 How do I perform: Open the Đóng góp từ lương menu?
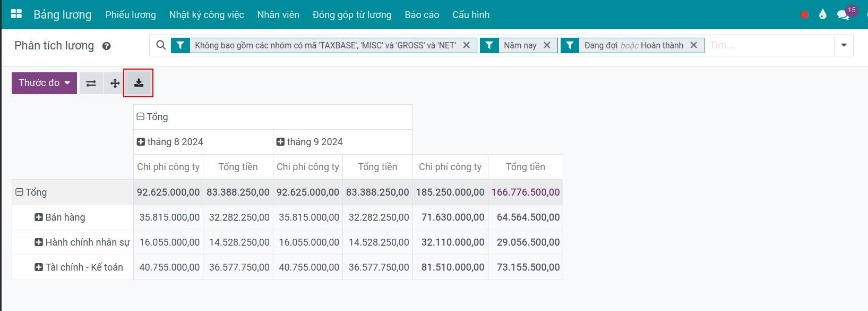352,15
